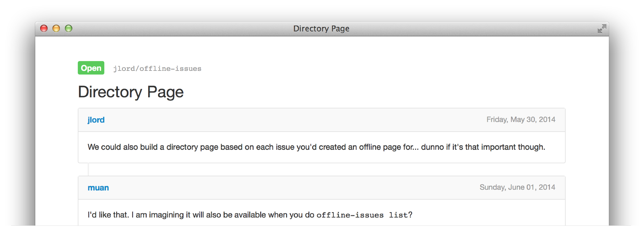Click the word 'directory' in jlord's comment
This screenshot has height=244, width=644.
point(182,147)
